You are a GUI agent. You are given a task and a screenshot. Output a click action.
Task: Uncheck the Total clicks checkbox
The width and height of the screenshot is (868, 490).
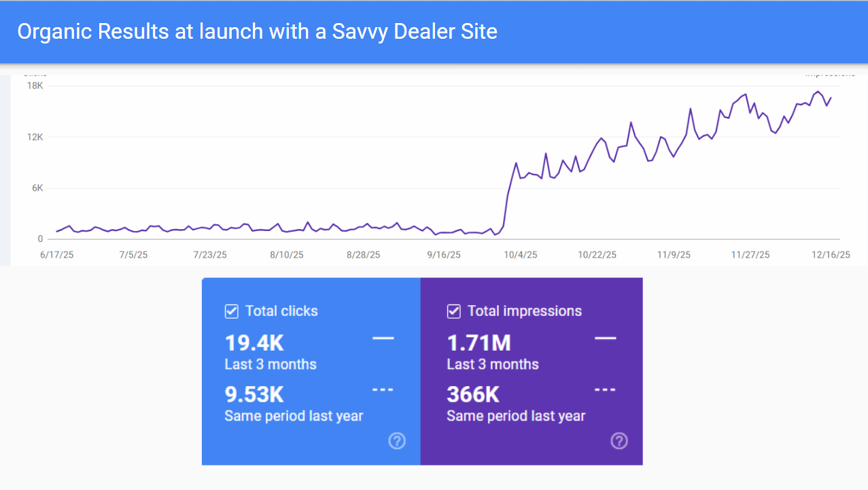(231, 311)
